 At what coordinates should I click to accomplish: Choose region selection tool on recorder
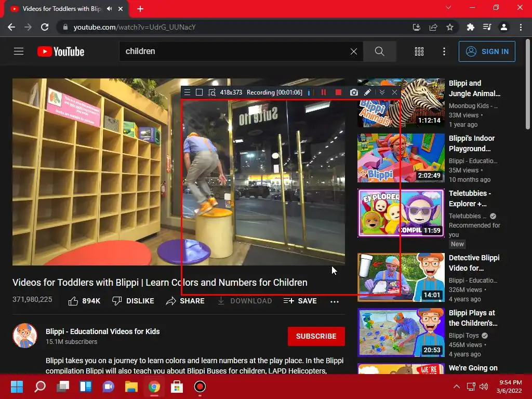pos(212,92)
